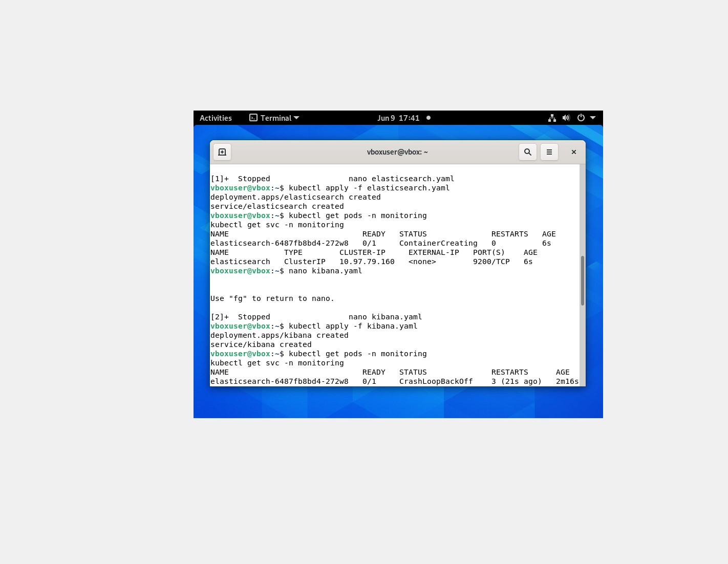The width and height of the screenshot is (728, 564).
Task: Click the power icon in top bar
Action: pos(581,118)
